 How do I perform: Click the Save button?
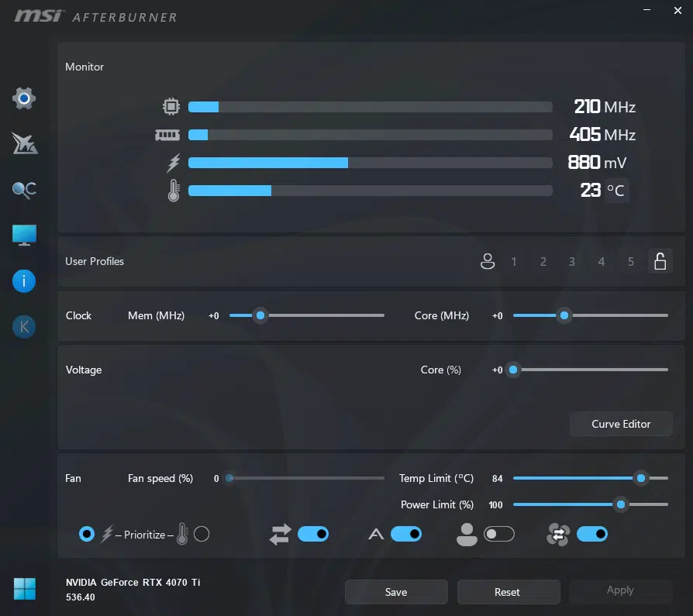[396, 592]
